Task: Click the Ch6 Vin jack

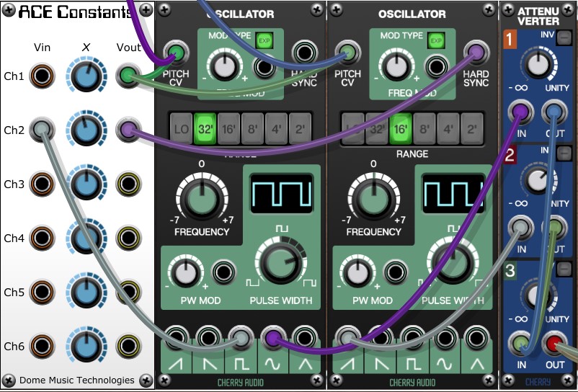Action: 42,346
